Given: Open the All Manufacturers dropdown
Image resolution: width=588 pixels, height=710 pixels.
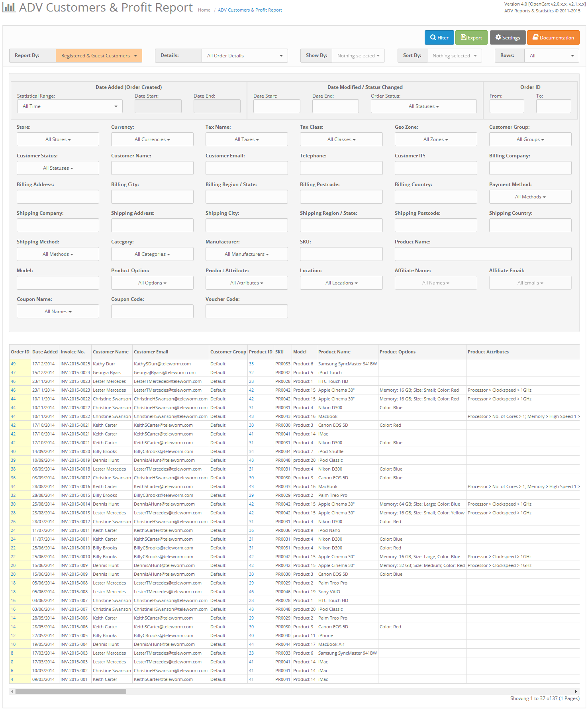Looking at the screenshot, I should click(247, 254).
